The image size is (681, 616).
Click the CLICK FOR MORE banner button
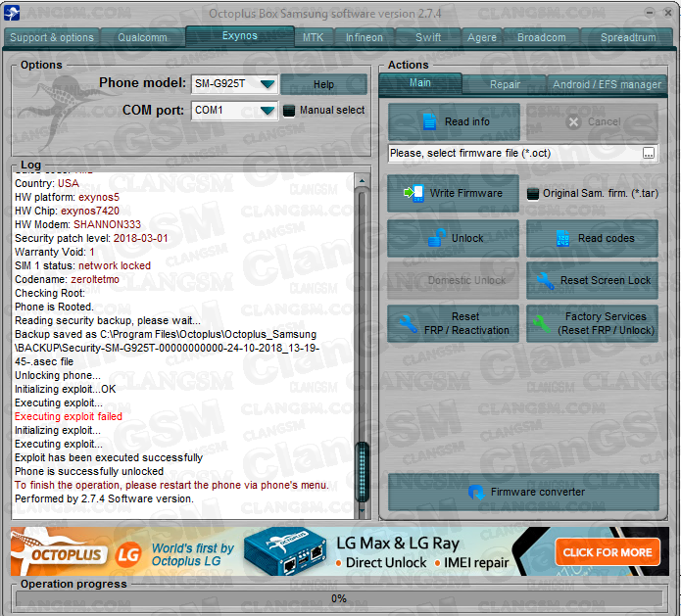[608, 552]
